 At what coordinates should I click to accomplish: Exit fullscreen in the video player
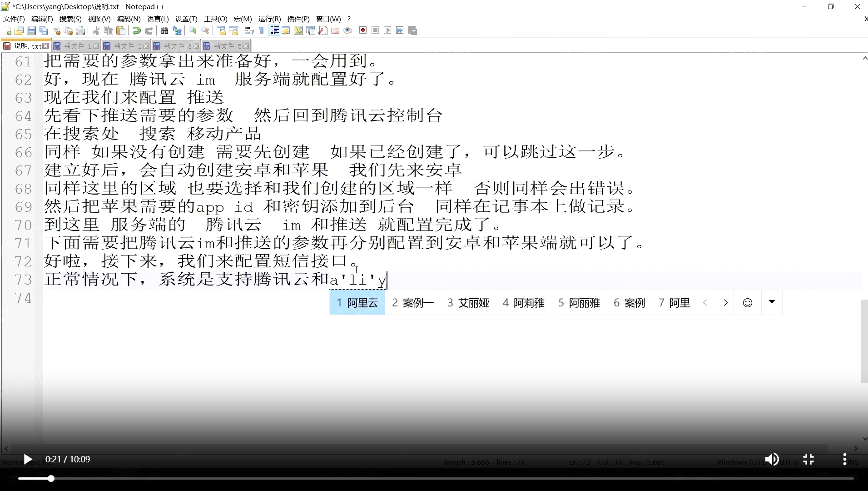[x=808, y=460]
